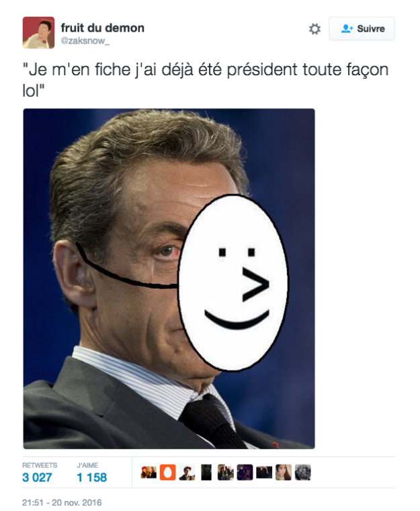Visit the @zaksnow_ handle link

(85, 41)
